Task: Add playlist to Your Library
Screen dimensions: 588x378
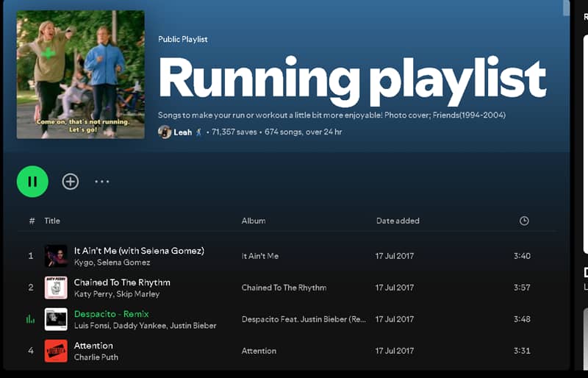Action: [x=71, y=182]
